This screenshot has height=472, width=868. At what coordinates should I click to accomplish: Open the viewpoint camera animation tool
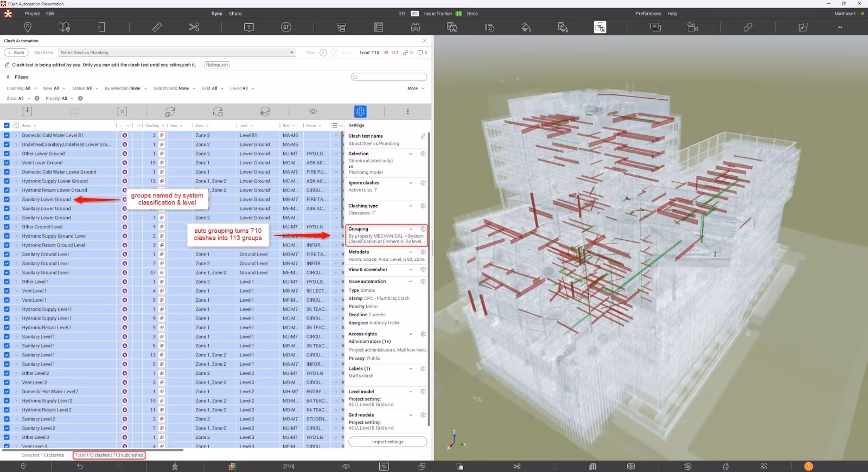(x=693, y=27)
